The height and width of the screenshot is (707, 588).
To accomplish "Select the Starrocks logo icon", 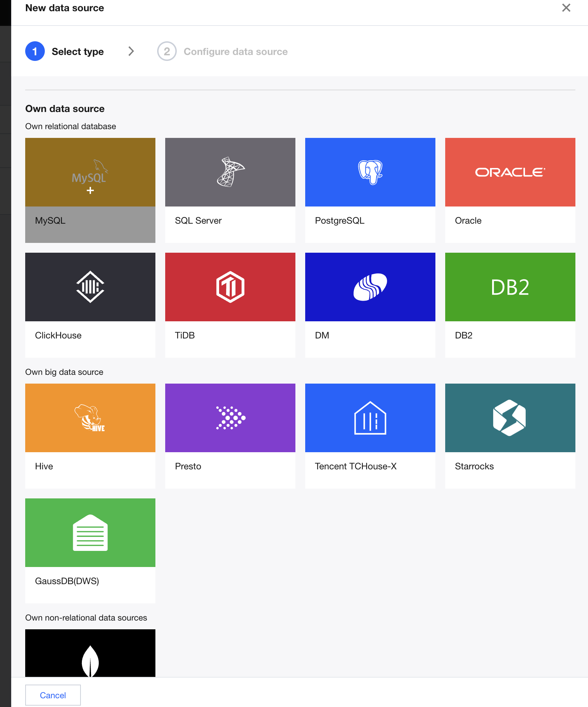I will (510, 418).
